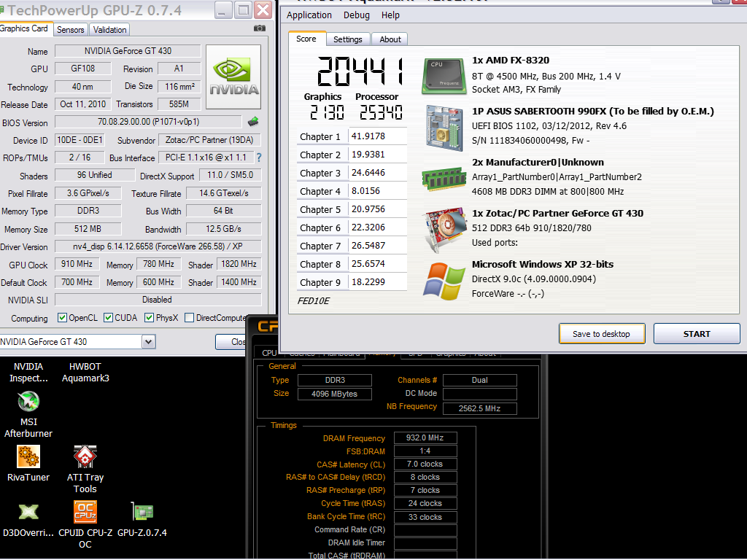Click the Driver Version field
This screenshot has height=560, width=747.
(x=158, y=246)
